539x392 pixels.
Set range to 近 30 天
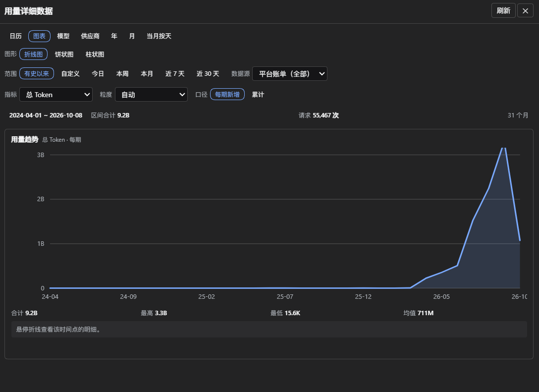click(x=208, y=73)
